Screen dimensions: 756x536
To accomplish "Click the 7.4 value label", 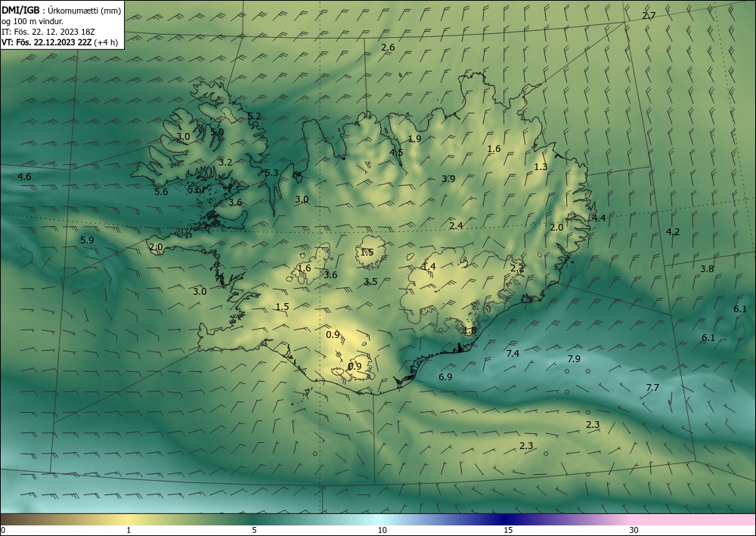I will tap(513, 353).
